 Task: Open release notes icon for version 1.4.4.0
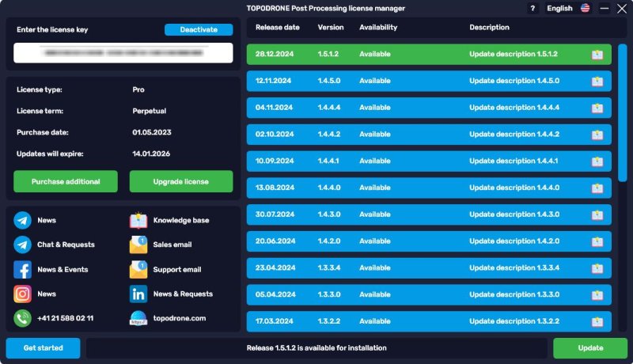(x=597, y=188)
